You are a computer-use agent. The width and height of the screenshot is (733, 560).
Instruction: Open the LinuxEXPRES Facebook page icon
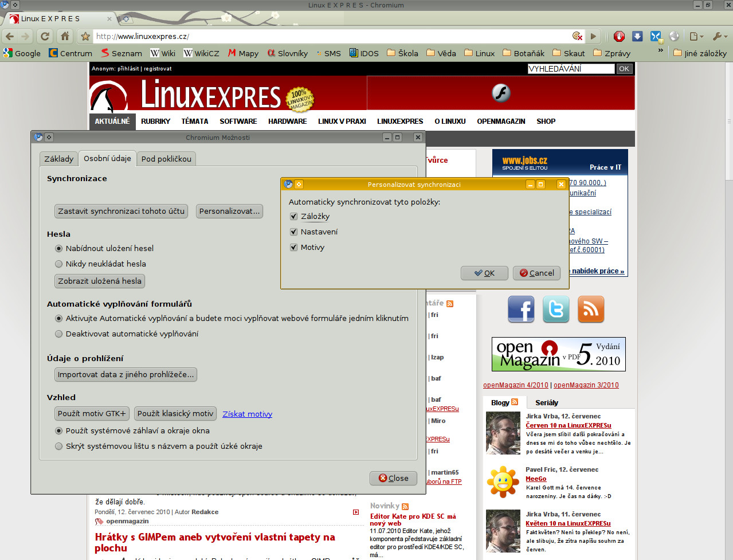tap(521, 310)
